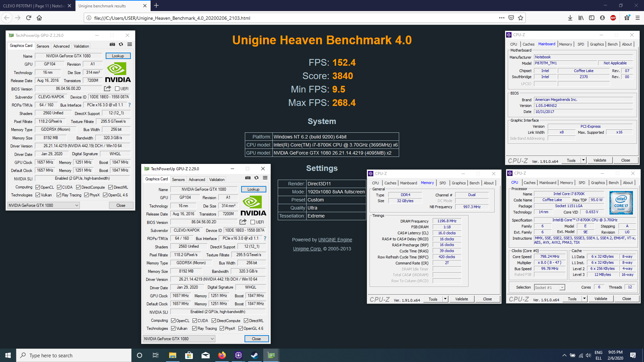Screen dimensions: 644x362
Task: Click Lookup button in top-left GPU-Z window
Action: click(x=118, y=56)
